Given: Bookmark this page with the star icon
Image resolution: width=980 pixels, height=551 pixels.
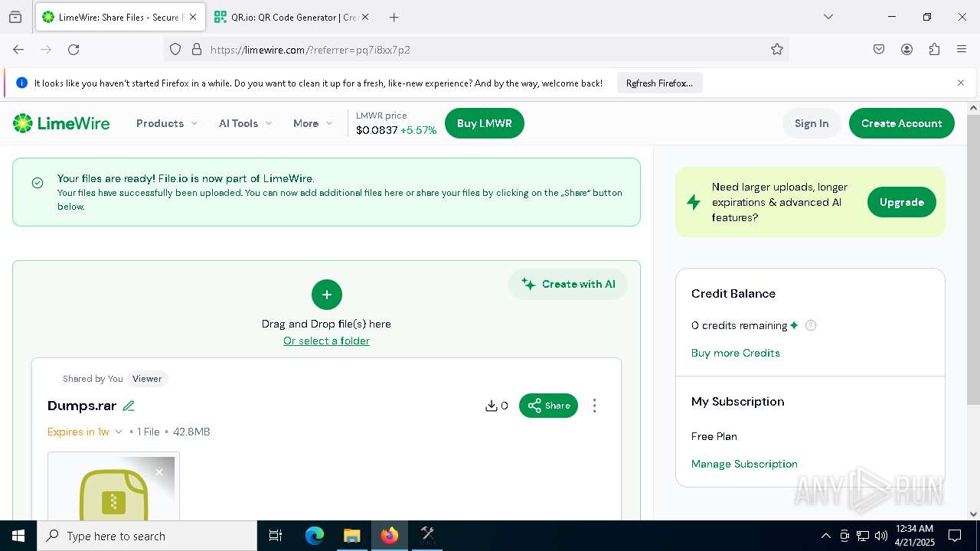Looking at the screenshot, I should [777, 50].
